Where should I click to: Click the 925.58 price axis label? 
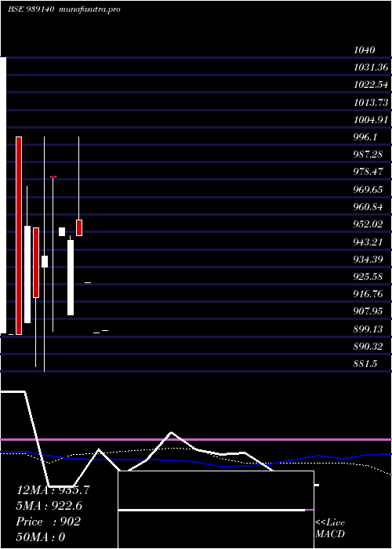(x=368, y=277)
